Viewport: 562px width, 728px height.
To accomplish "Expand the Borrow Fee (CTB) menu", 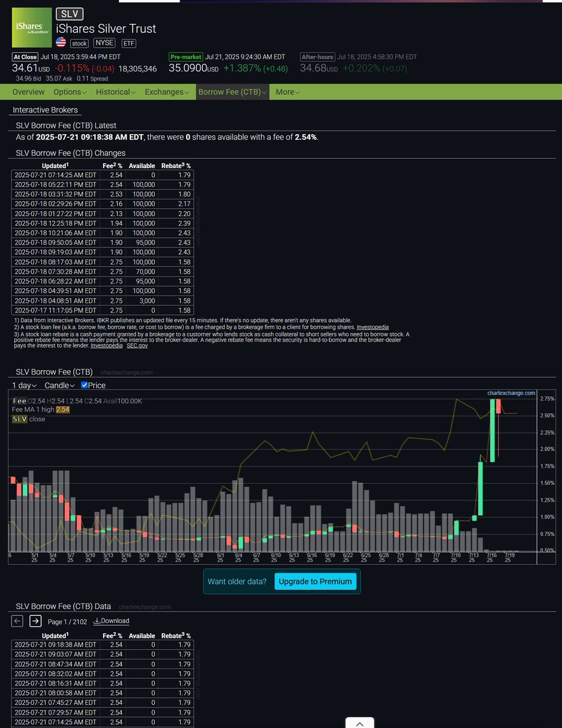I will click(233, 92).
